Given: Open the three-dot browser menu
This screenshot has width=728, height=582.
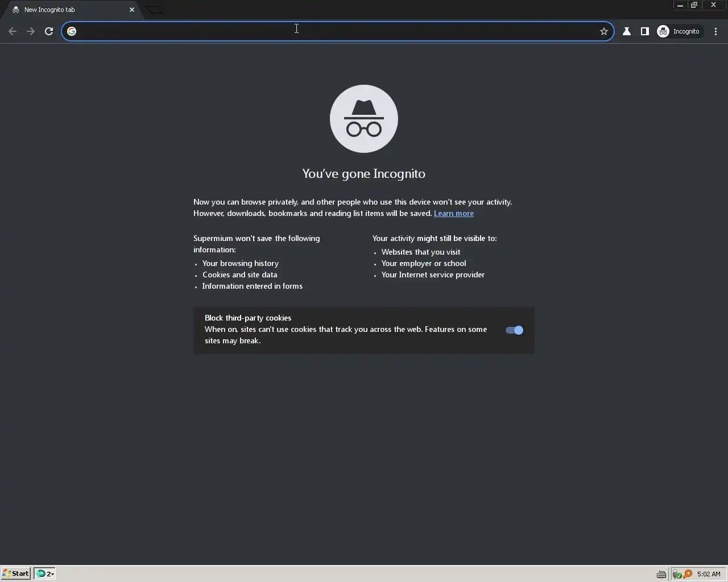Looking at the screenshot, I should pos(715,31).
